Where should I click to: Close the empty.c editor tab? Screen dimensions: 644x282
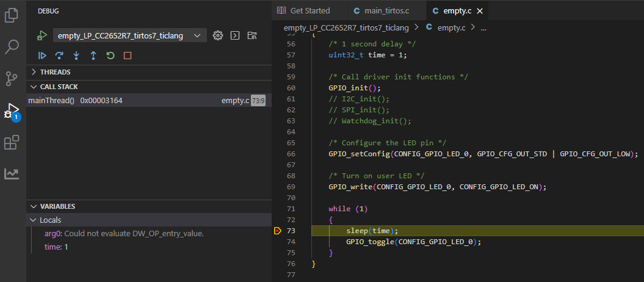(x=480, y=11)
